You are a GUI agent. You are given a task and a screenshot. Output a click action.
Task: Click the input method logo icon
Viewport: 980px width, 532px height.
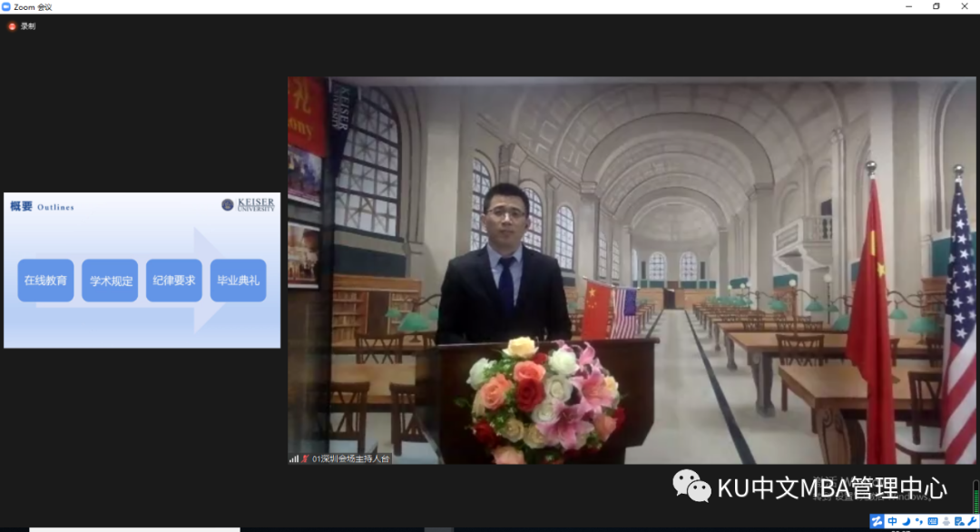[877, 521]
